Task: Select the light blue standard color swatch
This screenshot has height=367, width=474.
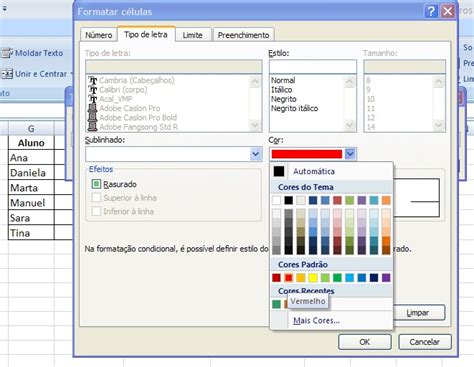Action: (x=350, y=278)
